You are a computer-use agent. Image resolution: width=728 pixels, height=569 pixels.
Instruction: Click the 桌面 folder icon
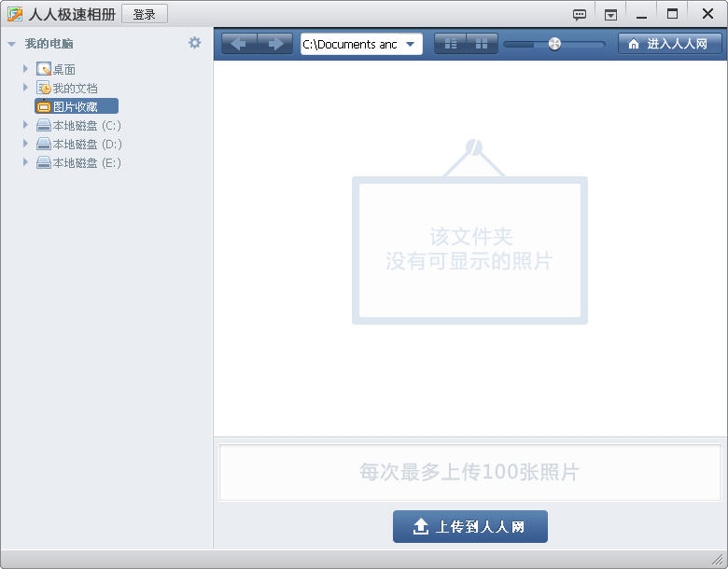[x=44, y=69]
